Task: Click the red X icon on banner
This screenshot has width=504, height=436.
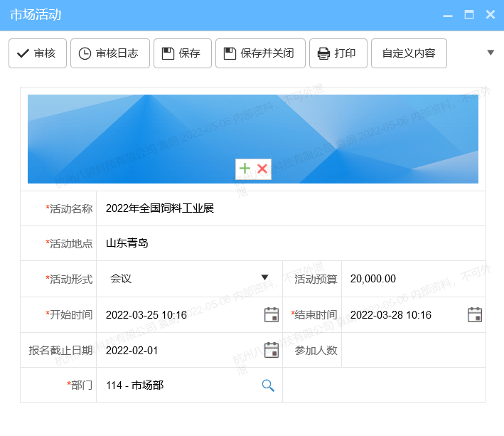Action: click(262, 169)
